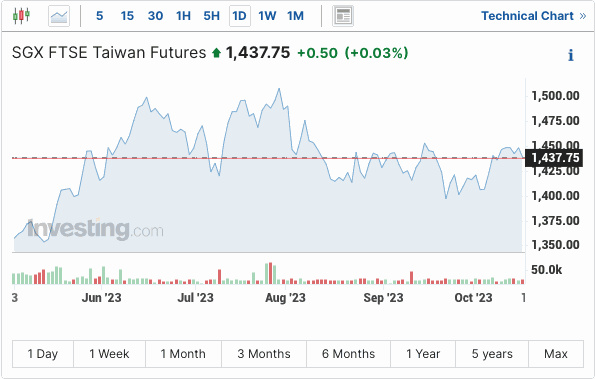Click the green up arrow beside price

click(216, 53)
